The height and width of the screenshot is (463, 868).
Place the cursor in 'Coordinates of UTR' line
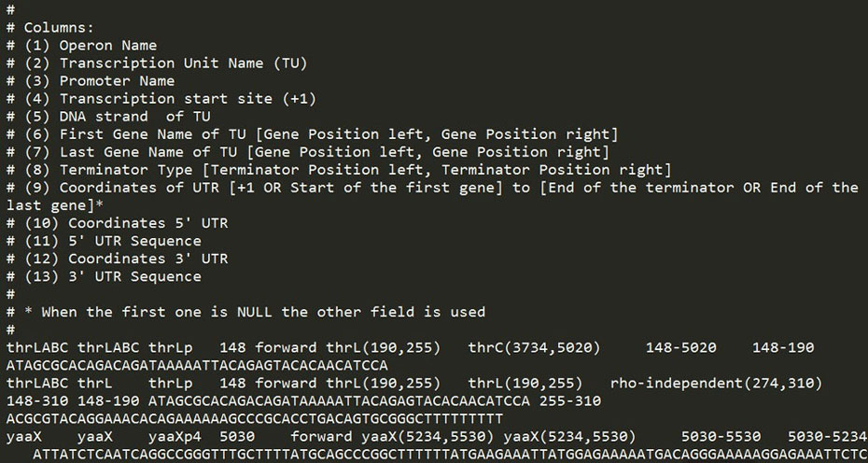(432, 196)
